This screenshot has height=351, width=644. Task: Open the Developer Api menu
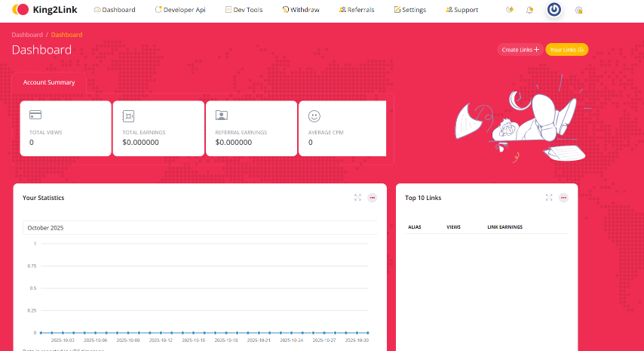pyautogui.click(x=179, y=10)
